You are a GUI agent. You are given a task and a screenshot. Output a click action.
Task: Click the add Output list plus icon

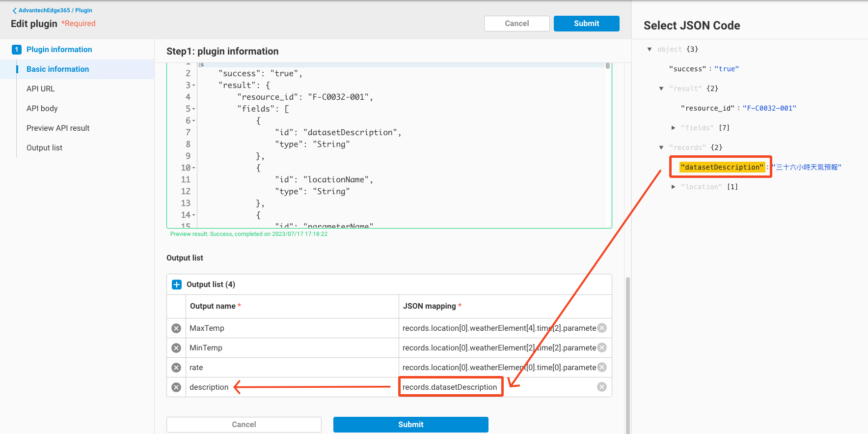177,285
